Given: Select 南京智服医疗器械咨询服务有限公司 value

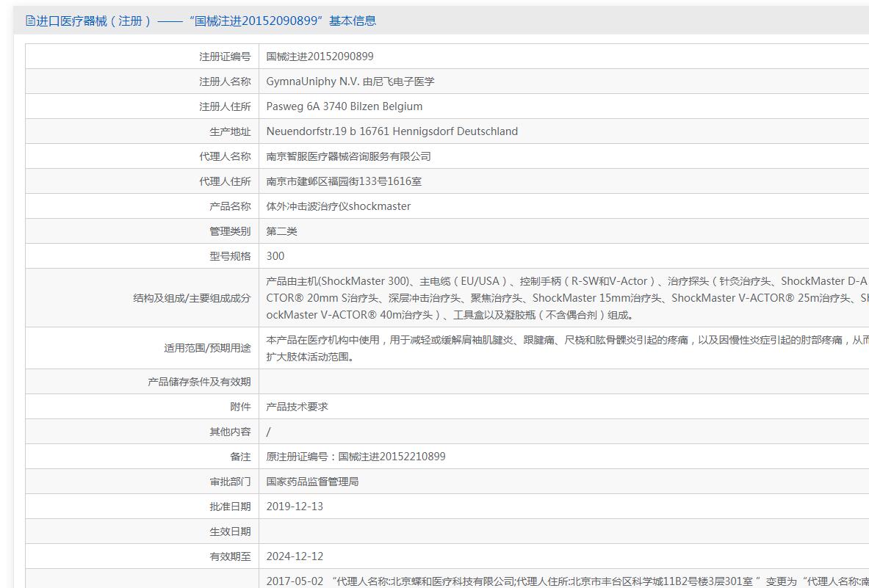Looking at the screenshot, I should pyautogui.click(x=349, y=156).
